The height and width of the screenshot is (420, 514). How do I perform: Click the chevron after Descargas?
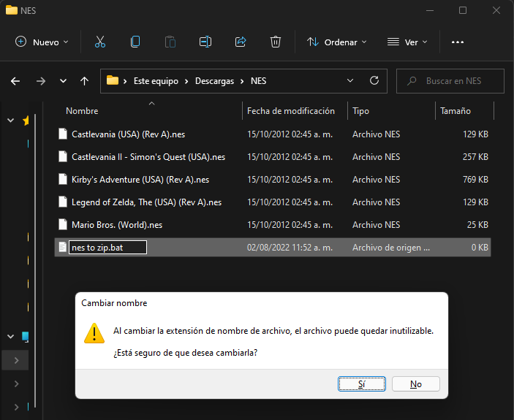click(x=242, y=81)
